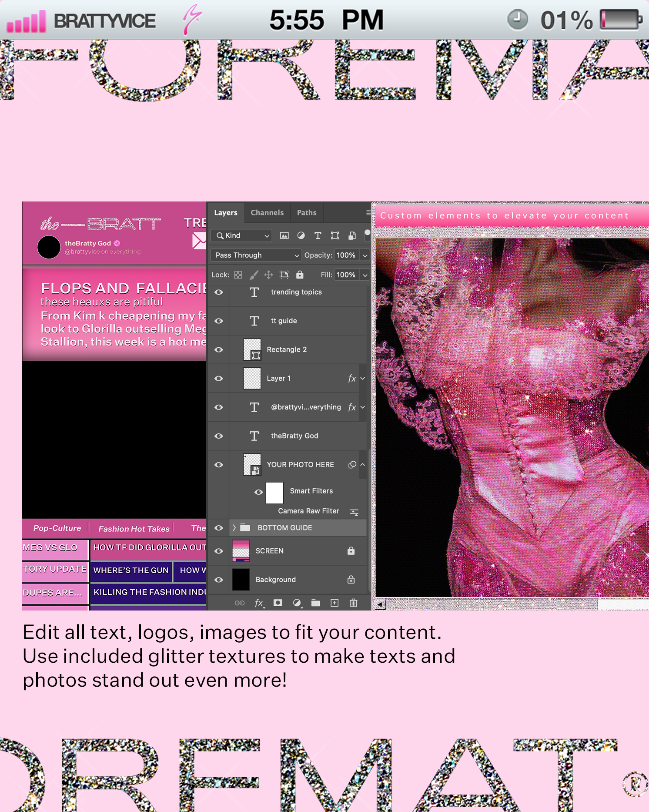Switch to the Paths tab
The width and height of the screenshot is (649, 812).
[x=306, y=212]
